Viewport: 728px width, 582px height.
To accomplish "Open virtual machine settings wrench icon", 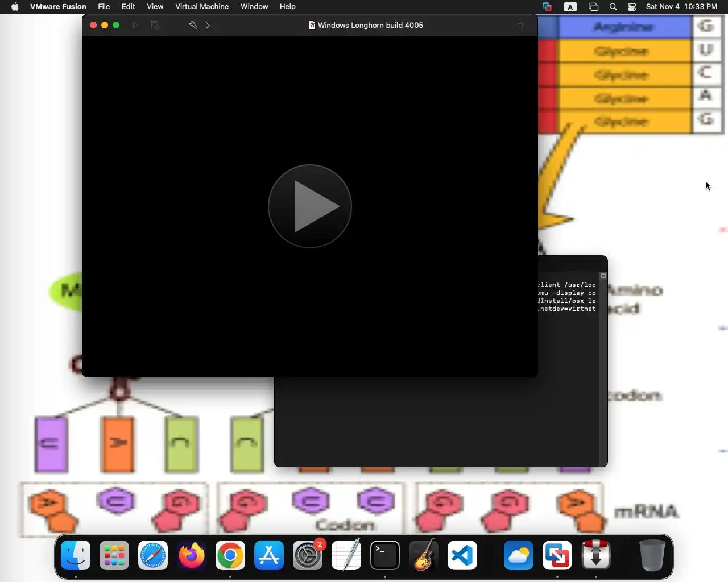I will click(193, 25).
